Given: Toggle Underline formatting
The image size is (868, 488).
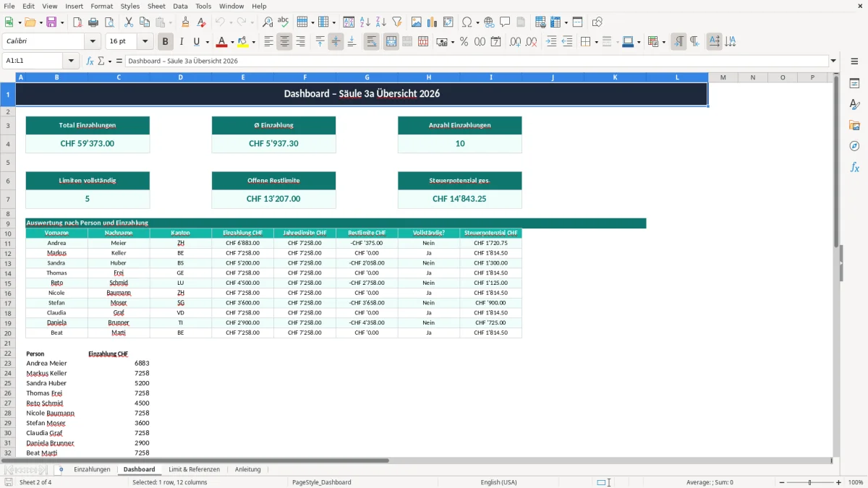Looking at the screenshot, I should coord(197,42).
